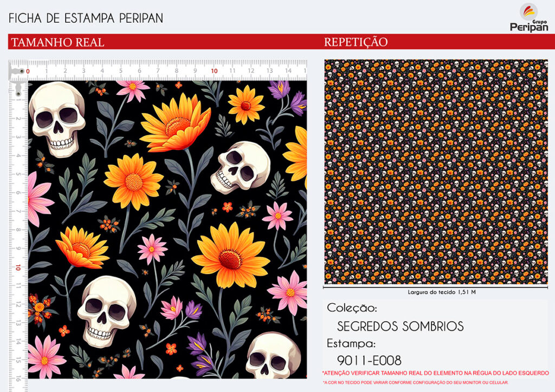
Task: Click the repeat pattern preview thumbnail
Action: [436, 172]
